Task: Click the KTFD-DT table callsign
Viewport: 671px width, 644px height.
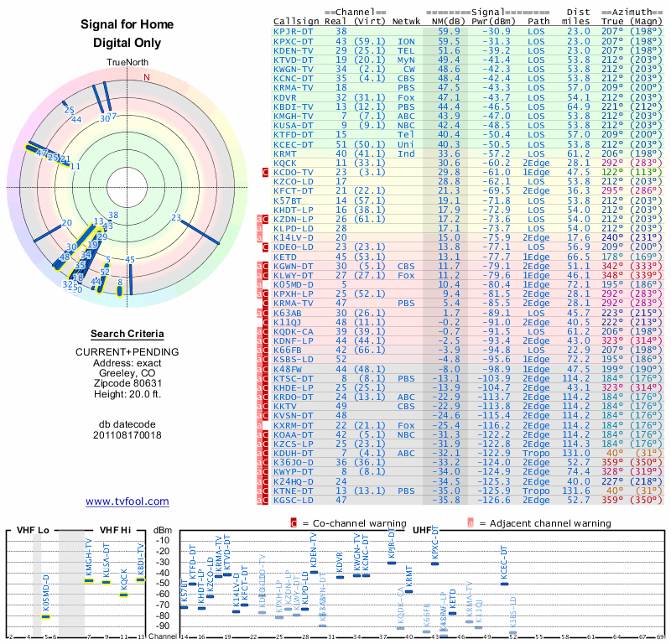Action: click(x=294, y=135)
